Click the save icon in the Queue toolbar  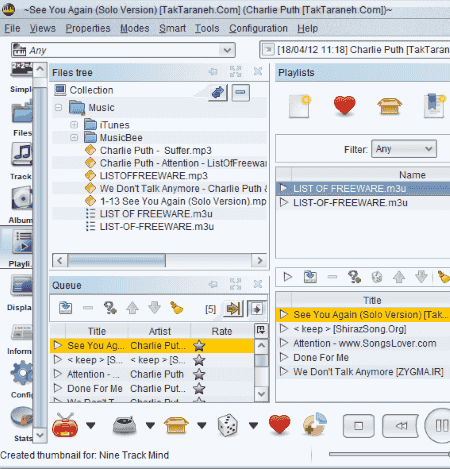click(65, 308)
